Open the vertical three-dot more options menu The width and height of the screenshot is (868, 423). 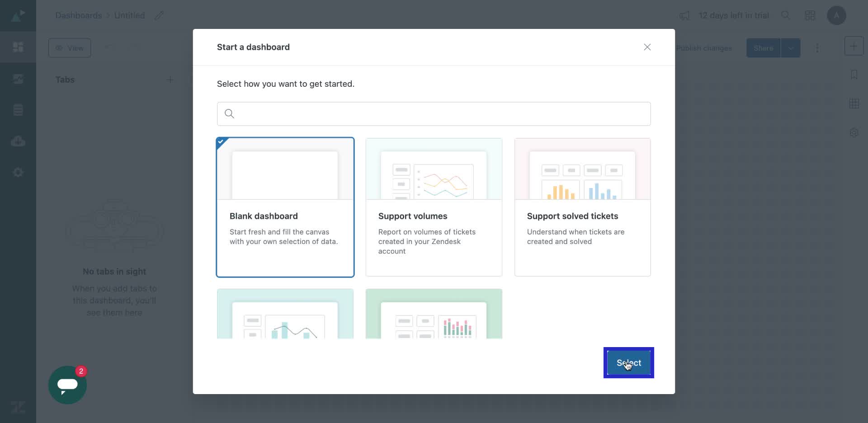pyautogui.click(x=817, y=48)
